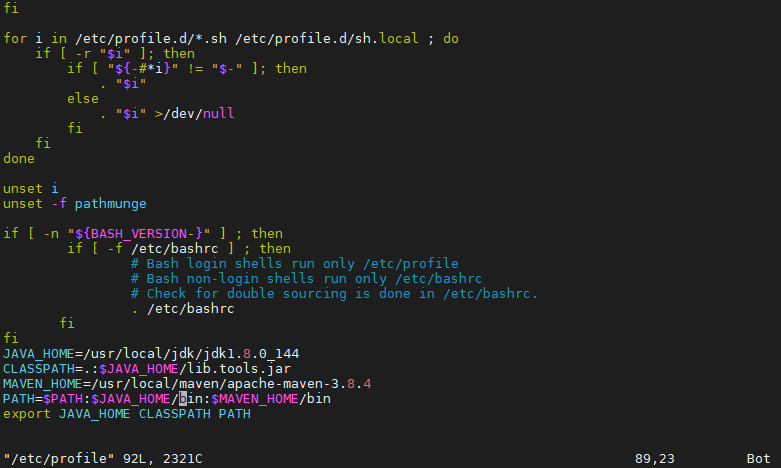The height and width of the screenshot is (468, 781).
Task: Click comment 'Check for double sourcing'
Action: click(334, 293)
